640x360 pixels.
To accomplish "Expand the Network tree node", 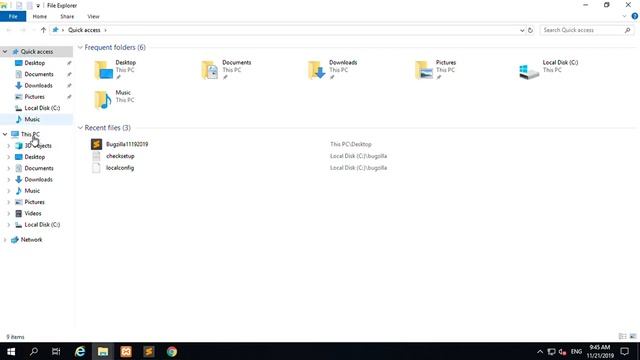I will [x=5, y=240].
